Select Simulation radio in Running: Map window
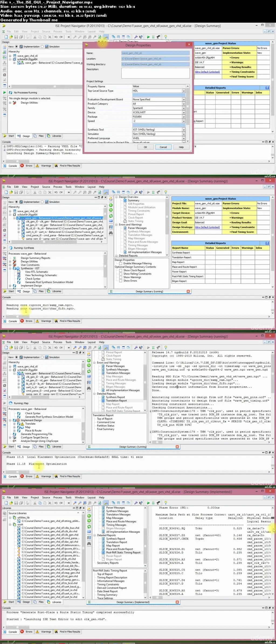 (x=42, y=357)
